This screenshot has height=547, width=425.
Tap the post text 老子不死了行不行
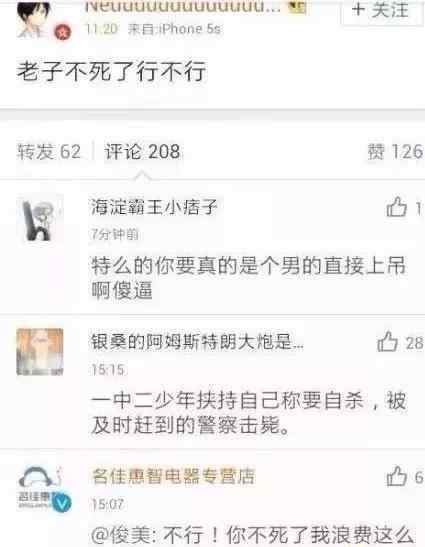[111, 72]
